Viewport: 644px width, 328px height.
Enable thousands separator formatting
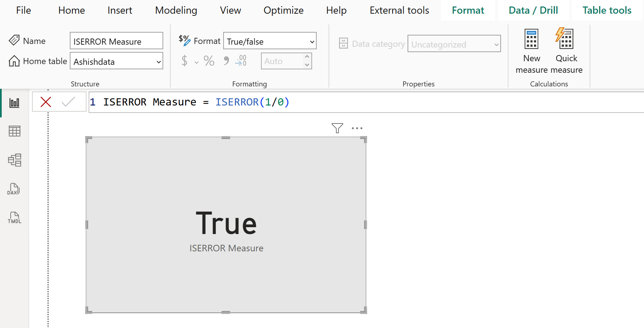pyautogui.click(x=225, y=61)
